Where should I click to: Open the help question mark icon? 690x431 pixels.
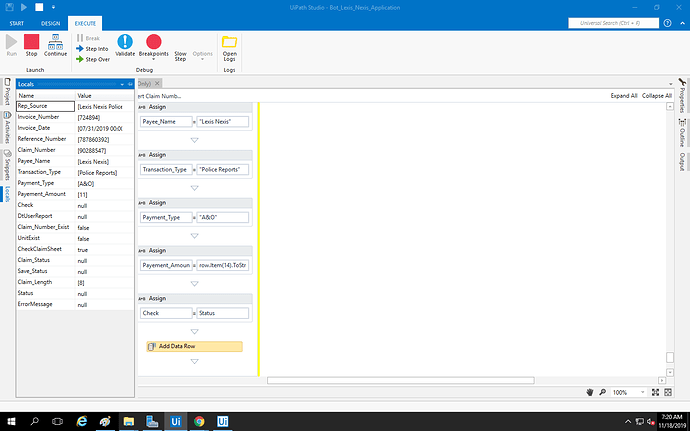point(668,23)
